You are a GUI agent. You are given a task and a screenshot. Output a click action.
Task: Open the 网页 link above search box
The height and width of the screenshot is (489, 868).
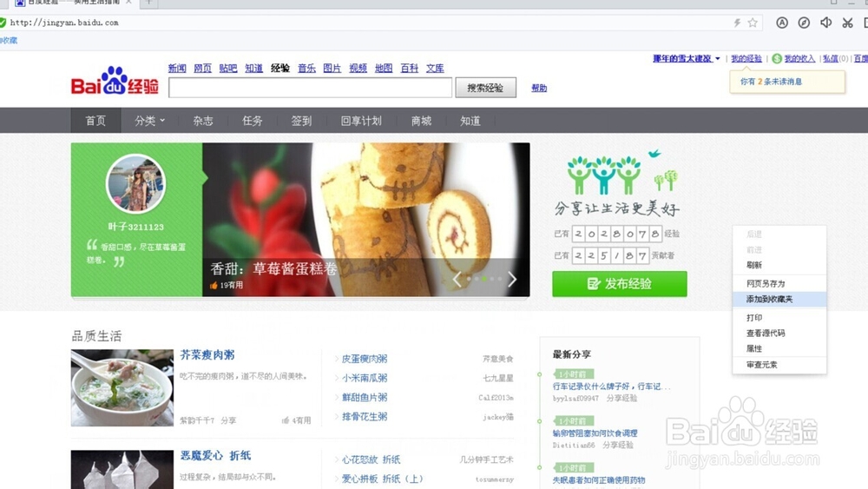pos(202,68)
